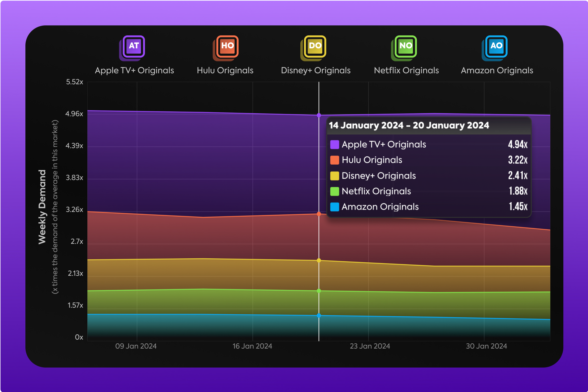The image size is (588, 392).
Task: Click the yellow Disney+ swatch in the tooltip
Action: click(334, 176)
